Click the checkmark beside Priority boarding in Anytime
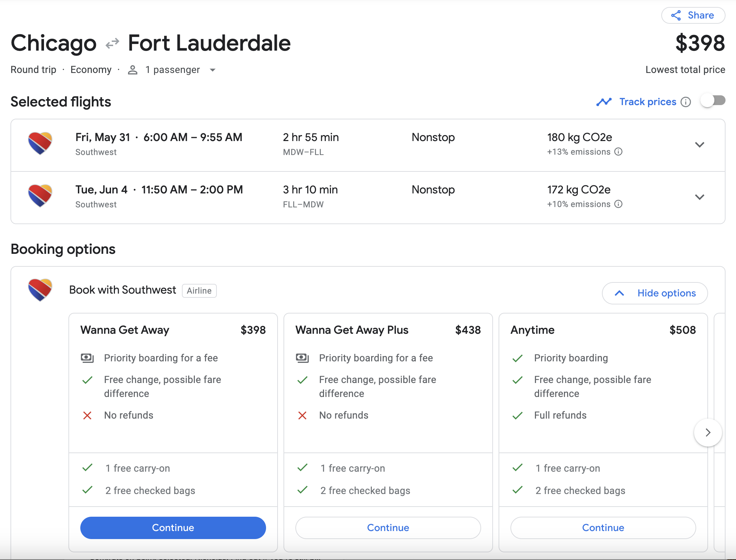736x560 pixels. 517,358
